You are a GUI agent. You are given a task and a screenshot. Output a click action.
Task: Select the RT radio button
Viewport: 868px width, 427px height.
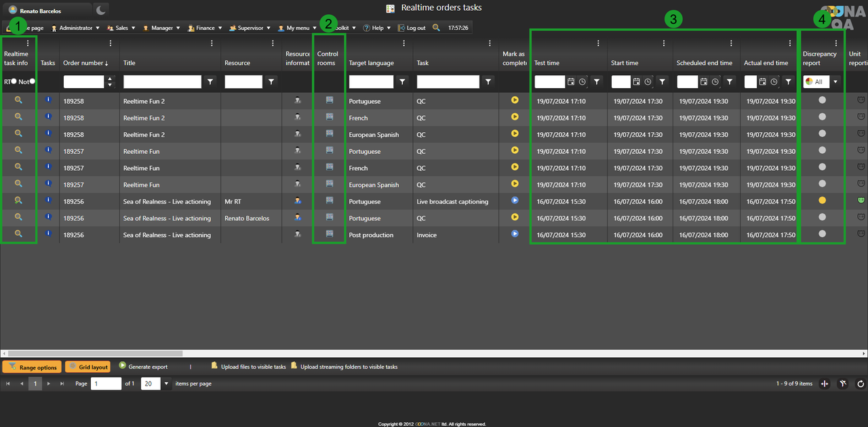tap(14, 81)
